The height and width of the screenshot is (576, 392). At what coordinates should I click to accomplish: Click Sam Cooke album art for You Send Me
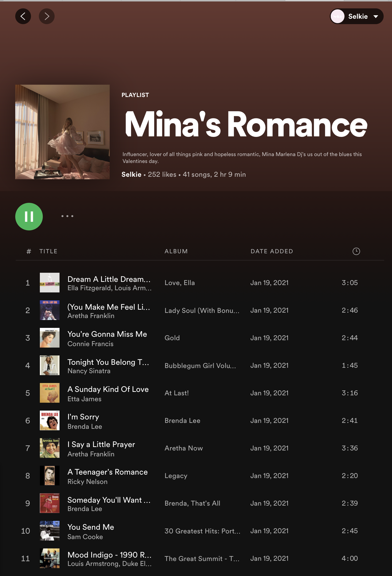[49, 531]
